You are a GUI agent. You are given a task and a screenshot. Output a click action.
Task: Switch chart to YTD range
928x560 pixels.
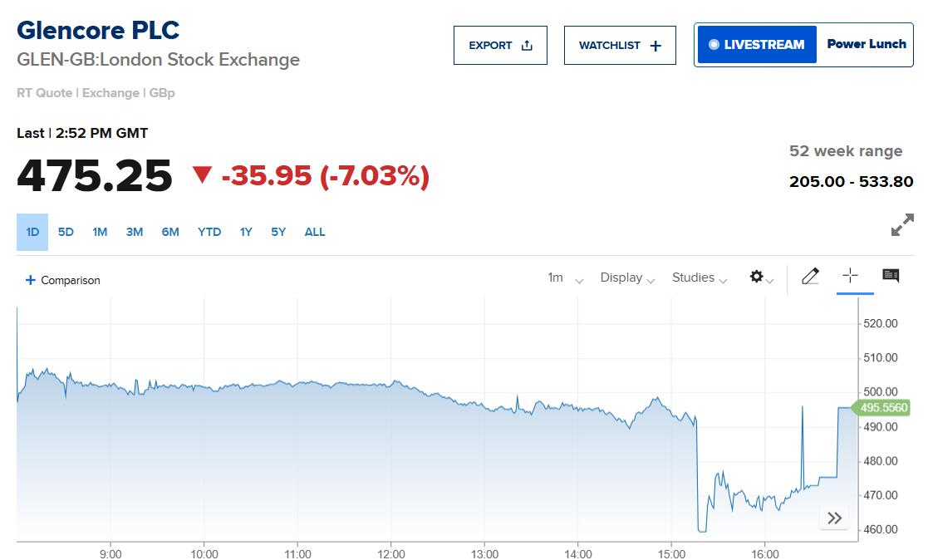point(209,232)
